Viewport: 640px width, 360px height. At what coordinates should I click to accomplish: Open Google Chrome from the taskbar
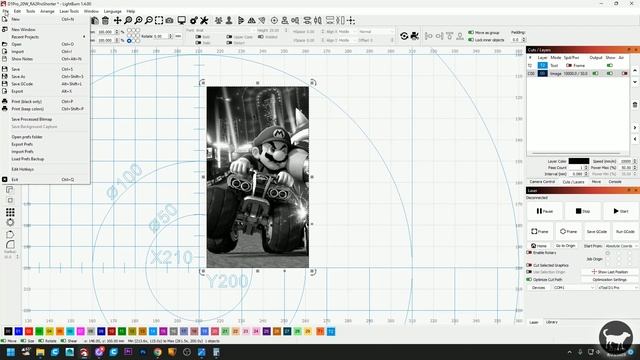[158, 352]
